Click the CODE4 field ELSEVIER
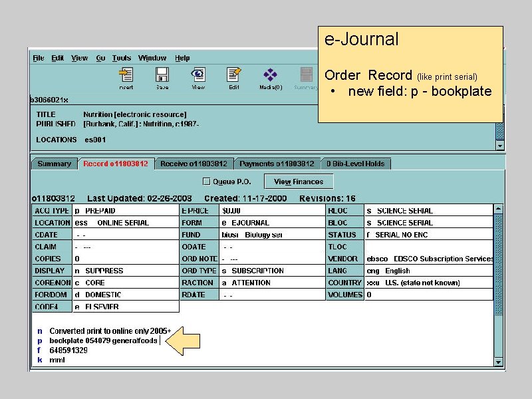 click(126, 307)
